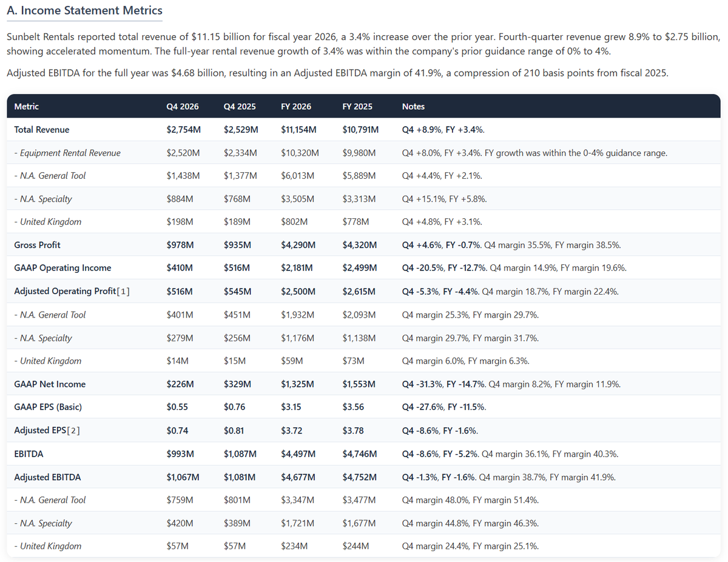Click the '$759M' General Tool EBITDA cell
This screenshot has width=728, height=562.
coord(180,500)
